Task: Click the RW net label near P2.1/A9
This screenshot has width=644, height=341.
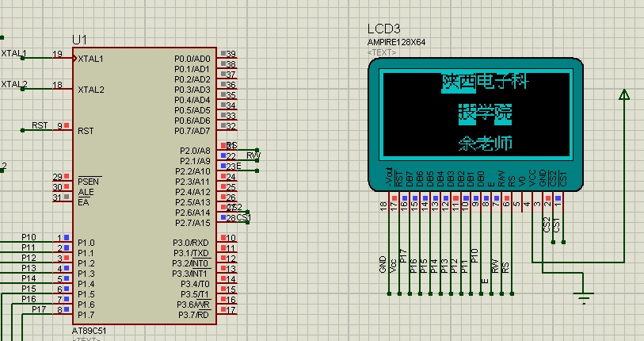Action: point(252,155)
